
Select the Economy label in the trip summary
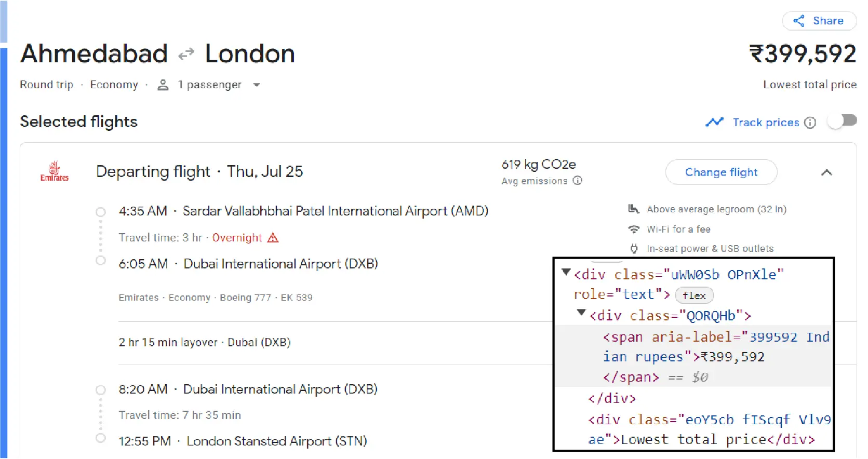tap(114, 85)
